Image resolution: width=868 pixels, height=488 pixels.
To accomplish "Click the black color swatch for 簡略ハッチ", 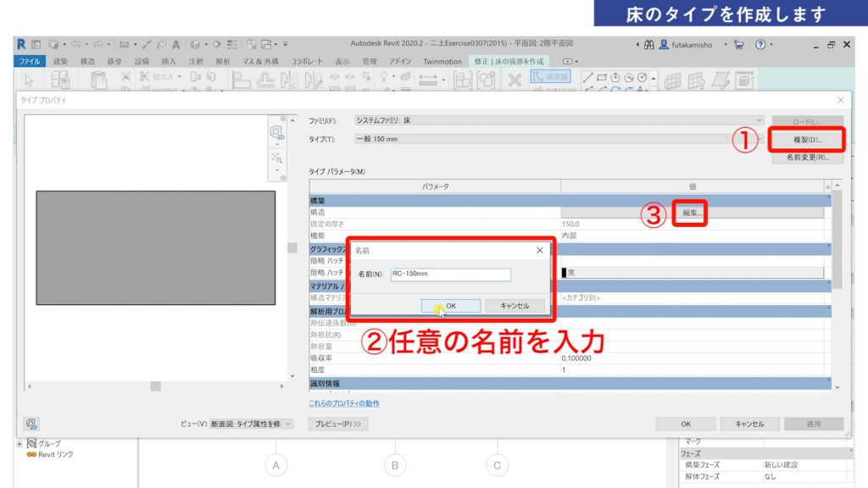I will tap(565, 272).
